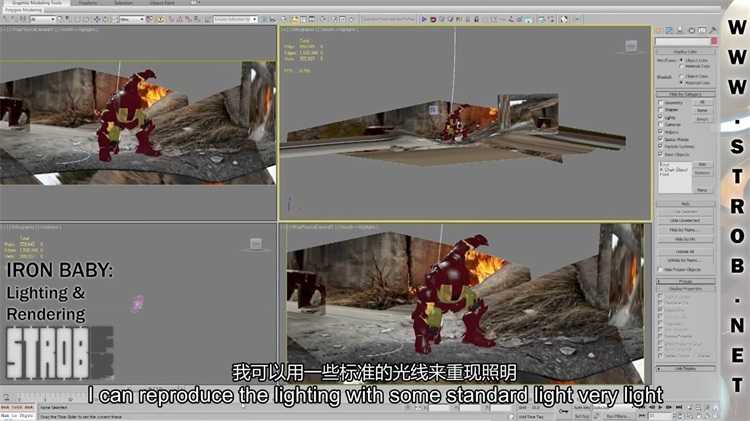Image resolution: width=750 pixels, height=421 pixels.
Task: Toggle Window/Crossing selection mode
Action: (87, 20)
